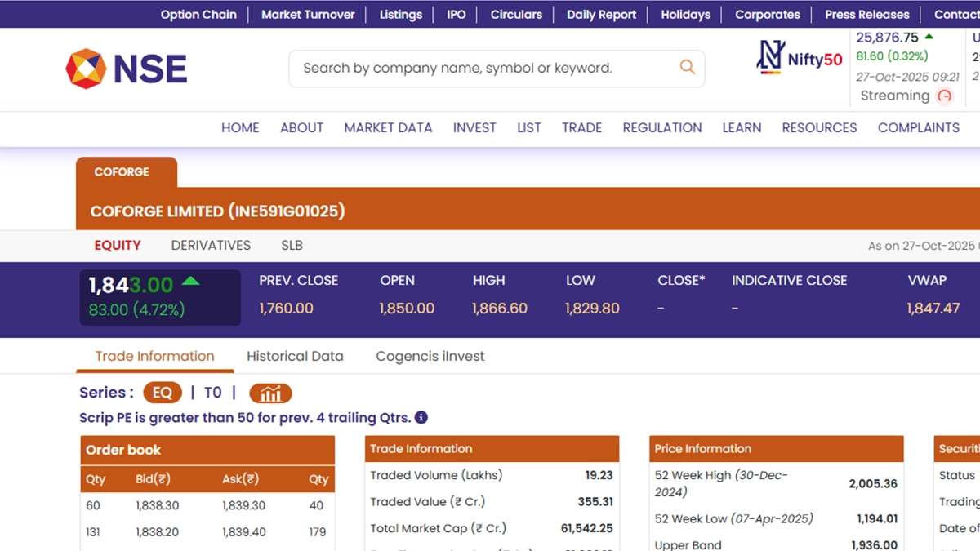This screenshot has width=980, height=551.
Task: Click the Nifty50 logo
Action: pyautogui.click(x=800, y=57)
